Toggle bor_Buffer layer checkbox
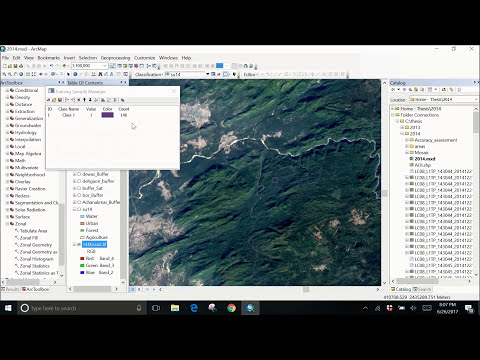The image size is (480, 360). point(79,195)
